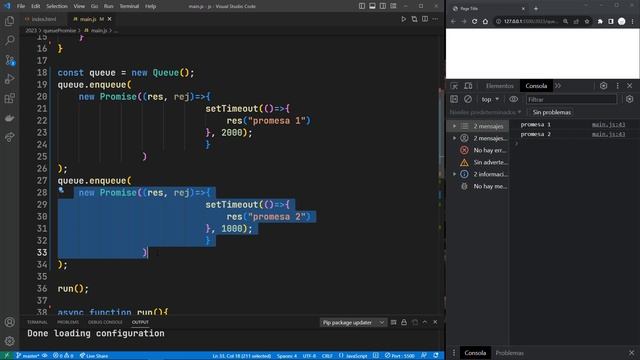640x360 pixels.
Task: Open the Extensions view
Action: click(9, 98)
